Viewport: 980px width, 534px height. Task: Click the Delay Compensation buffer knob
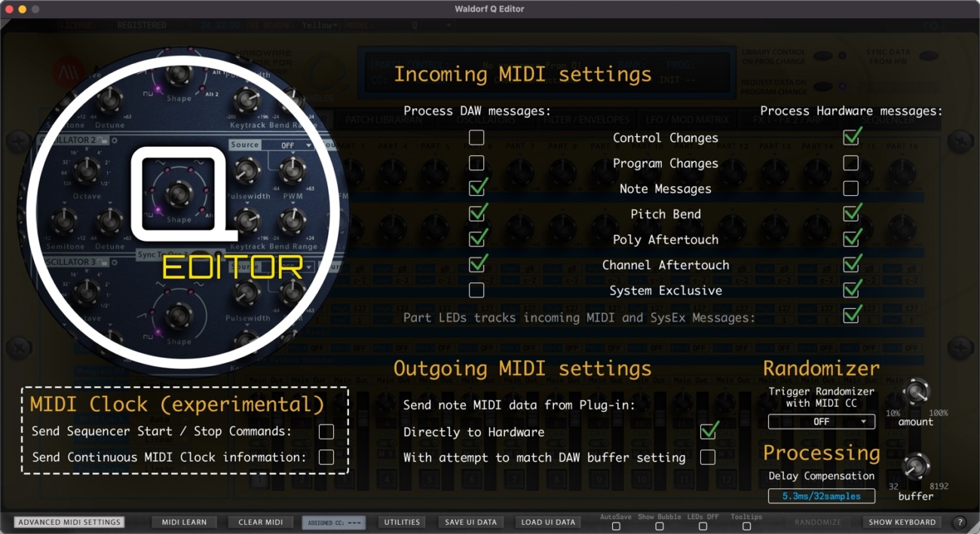tap(916, 467)
